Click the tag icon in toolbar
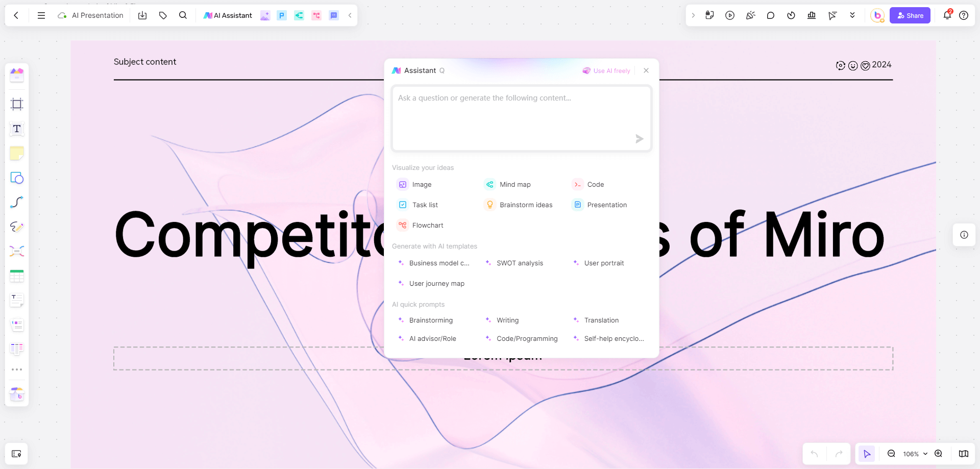Viewport: 980px width, 469px height. tap(163, 15)
